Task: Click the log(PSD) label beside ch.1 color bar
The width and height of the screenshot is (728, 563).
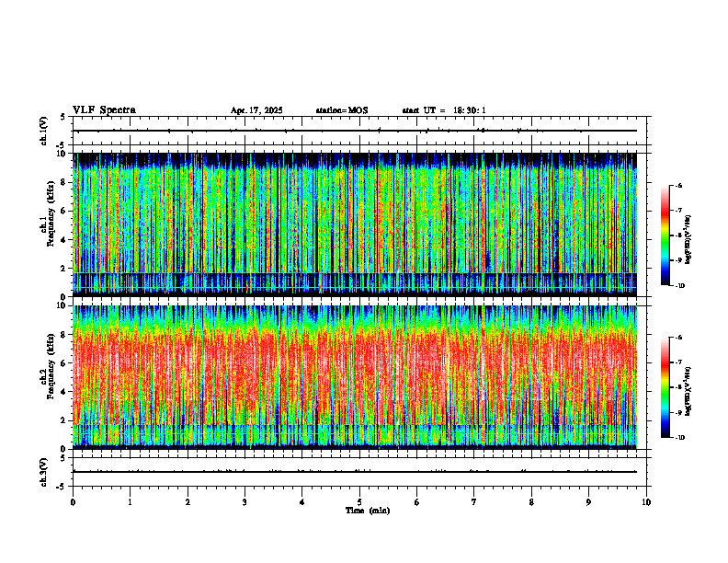Action: (688, 240)
